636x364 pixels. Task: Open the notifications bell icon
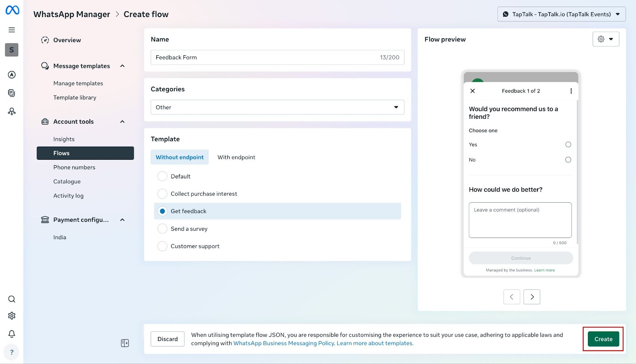[12, 334]
